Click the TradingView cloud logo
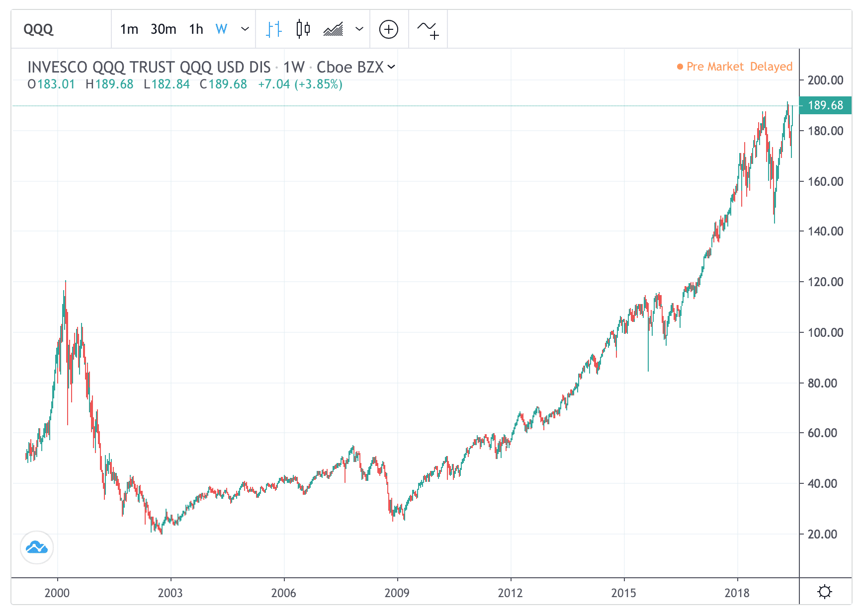 click(37, 547)
